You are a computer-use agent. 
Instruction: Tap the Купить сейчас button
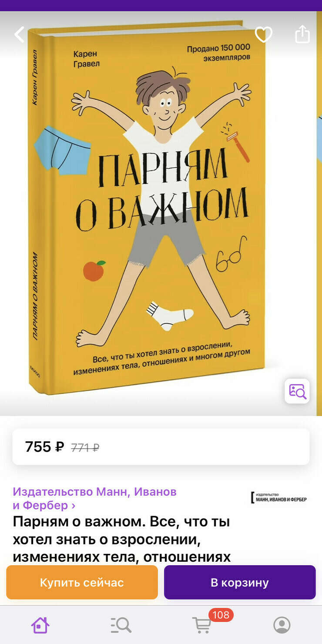tap(82, 582)
